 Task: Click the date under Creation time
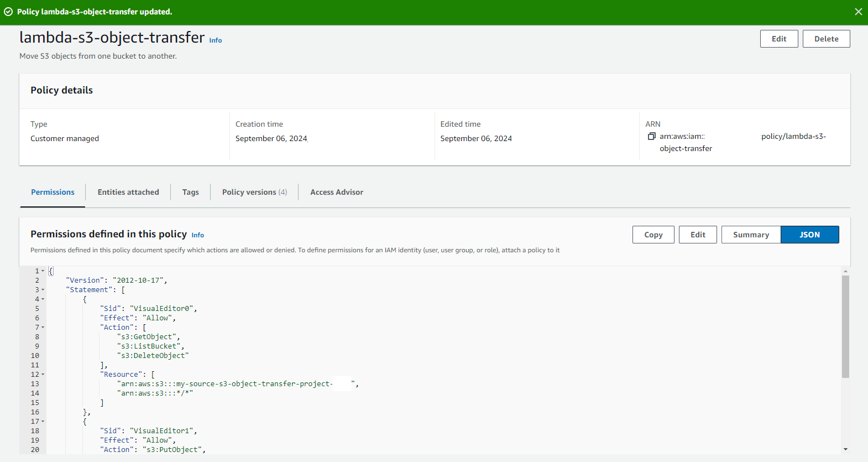pos(271,138)
